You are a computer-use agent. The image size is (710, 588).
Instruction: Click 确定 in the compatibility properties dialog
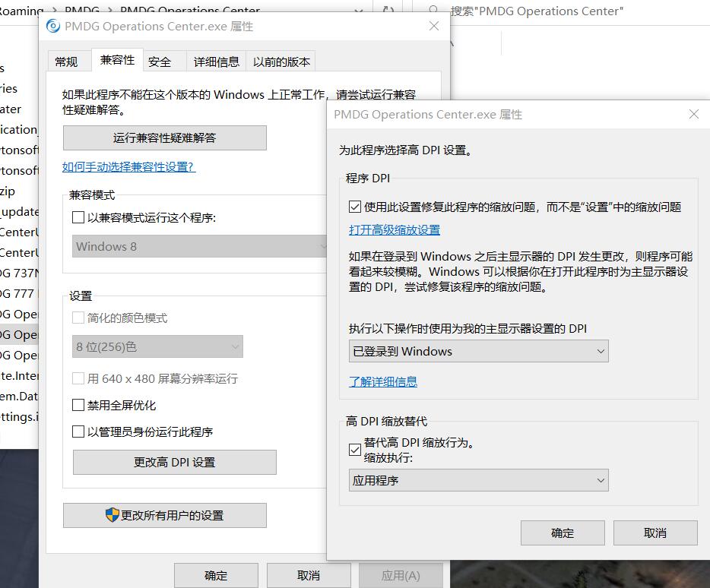(216, 575)
